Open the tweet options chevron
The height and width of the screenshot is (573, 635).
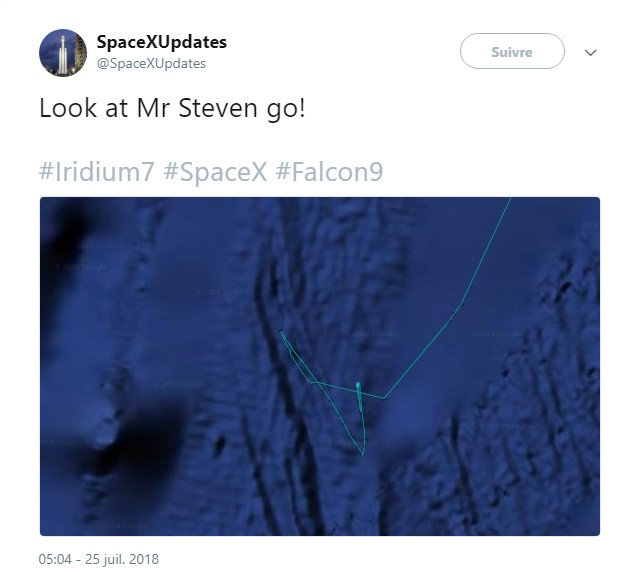click(x=590, y=53)
